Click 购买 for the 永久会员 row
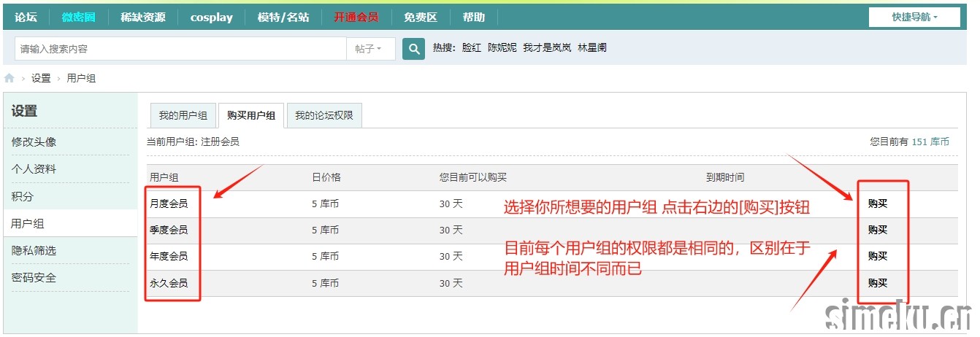This screenshot has height=337, width=980. click(878, 283)
